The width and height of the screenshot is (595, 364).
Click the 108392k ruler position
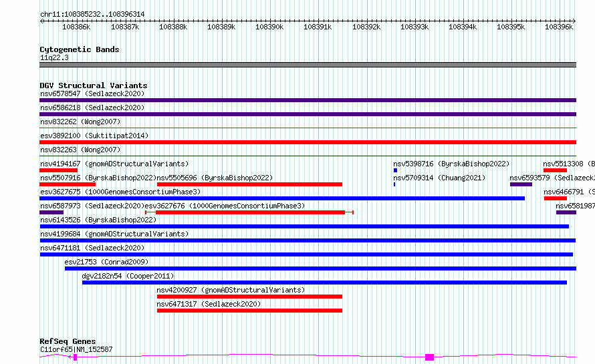point(366,27)
